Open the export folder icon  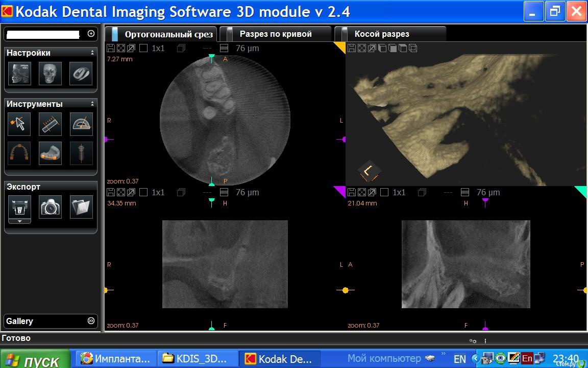(81, 206)
